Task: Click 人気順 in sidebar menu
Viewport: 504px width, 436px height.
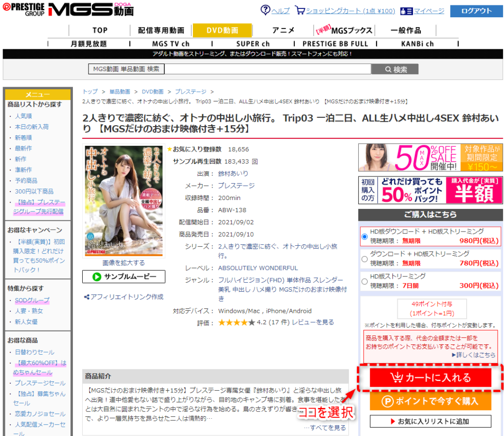Action: coord(24,116)
